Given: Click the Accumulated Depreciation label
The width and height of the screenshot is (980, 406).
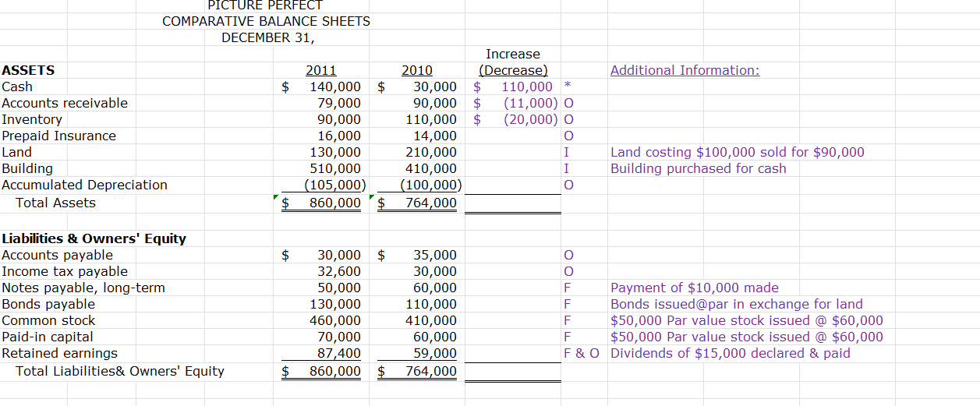Looking at the screenshot, I should 84,185.
